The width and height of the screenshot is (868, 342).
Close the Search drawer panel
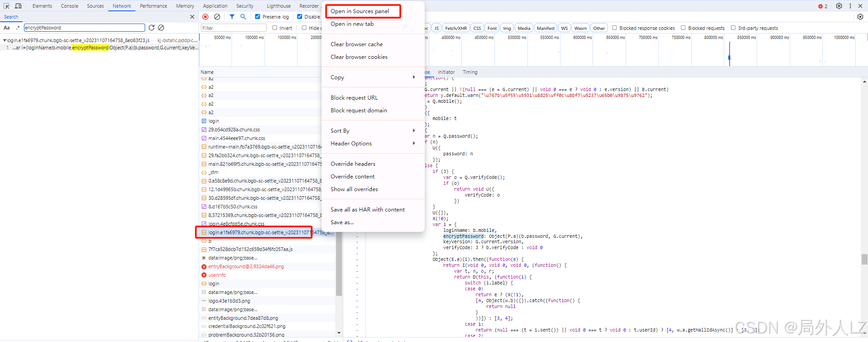pyautogui.click(x=192, y=17)
